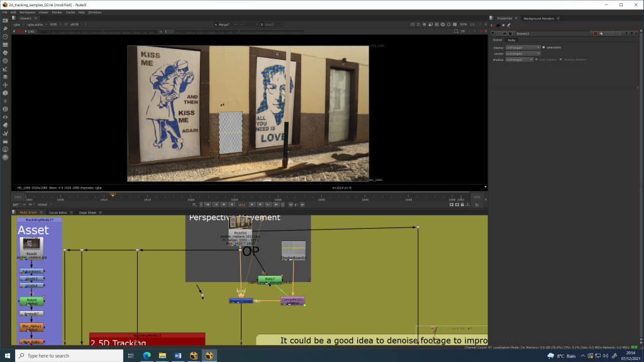This screenshot has width=644, height=362.
Task: Click the Windows Start button
Action: pyautogui.click(x=8, y=356)
